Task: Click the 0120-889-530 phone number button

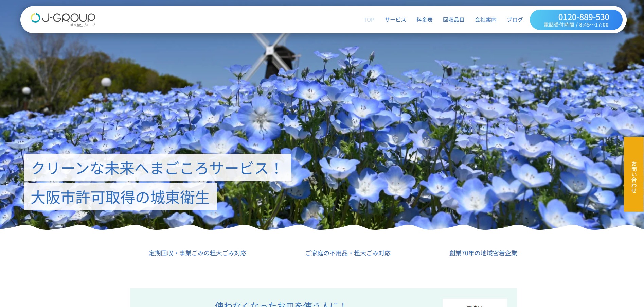Action: [583, 17]
